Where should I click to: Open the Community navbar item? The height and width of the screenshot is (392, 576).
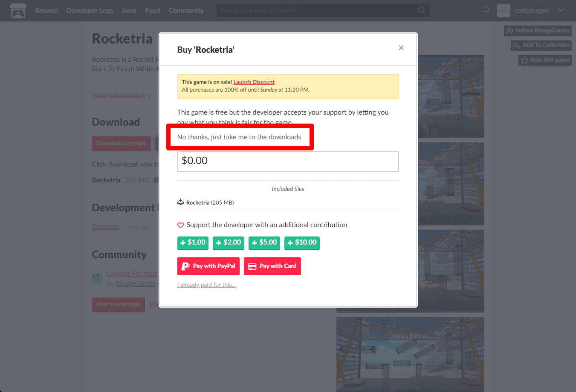[x=186, y=10]
